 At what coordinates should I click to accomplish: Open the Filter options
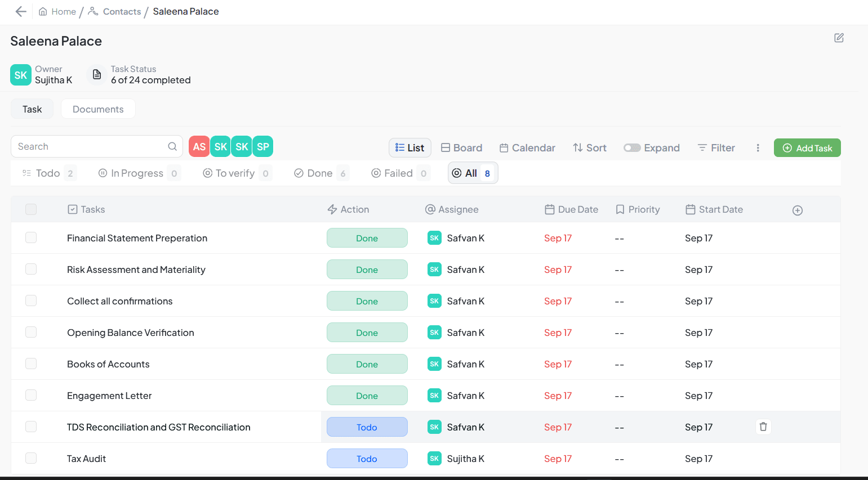coord(716,148)
